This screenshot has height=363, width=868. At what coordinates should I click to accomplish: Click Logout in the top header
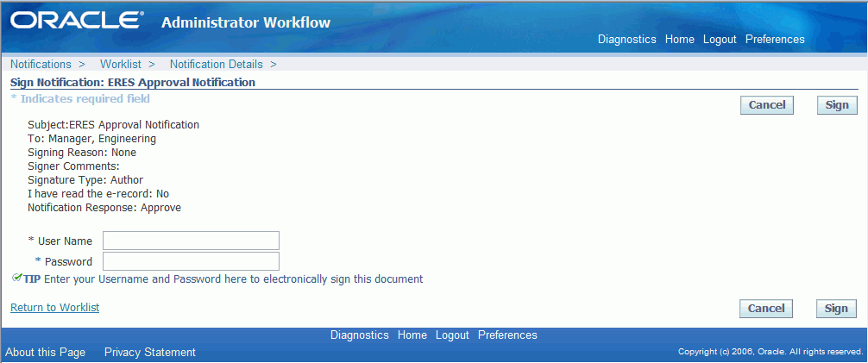720,40
